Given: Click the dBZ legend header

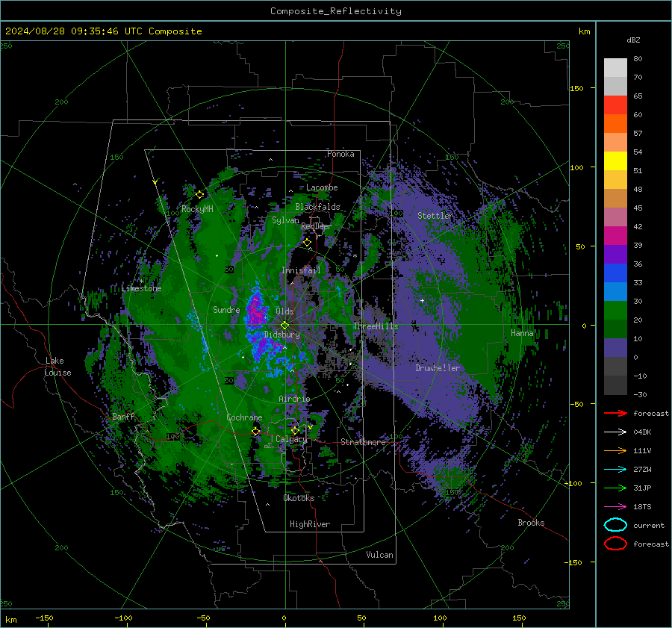Looking at the screenshot, I should coord(633,40).
